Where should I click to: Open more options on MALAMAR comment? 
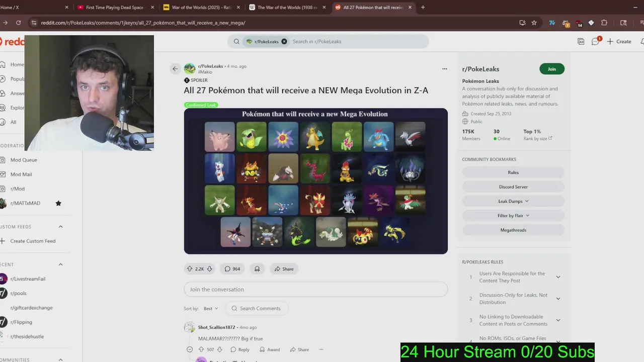[x=321, y=349]
